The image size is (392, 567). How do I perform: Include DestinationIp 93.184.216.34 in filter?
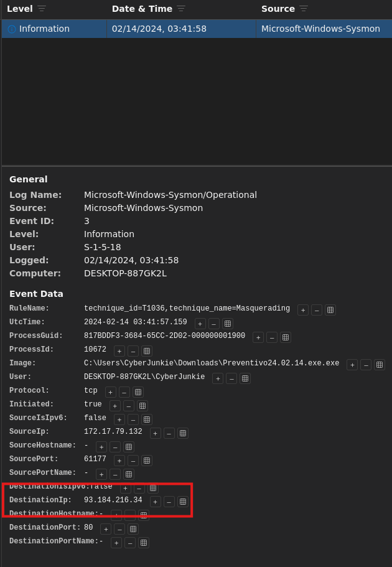coord(156,502)
